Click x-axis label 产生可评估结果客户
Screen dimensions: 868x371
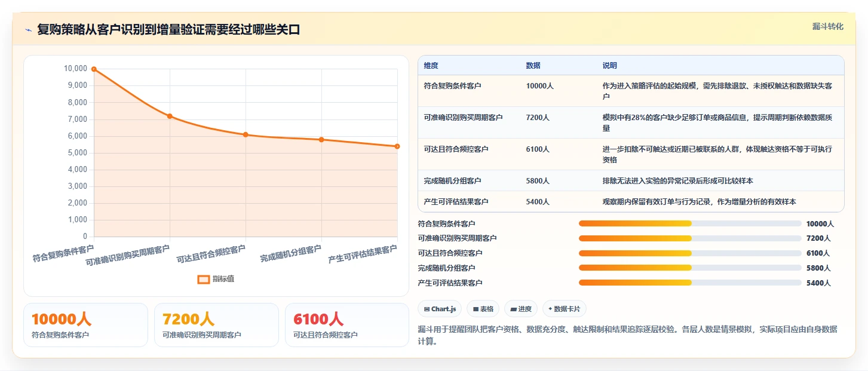363,255
